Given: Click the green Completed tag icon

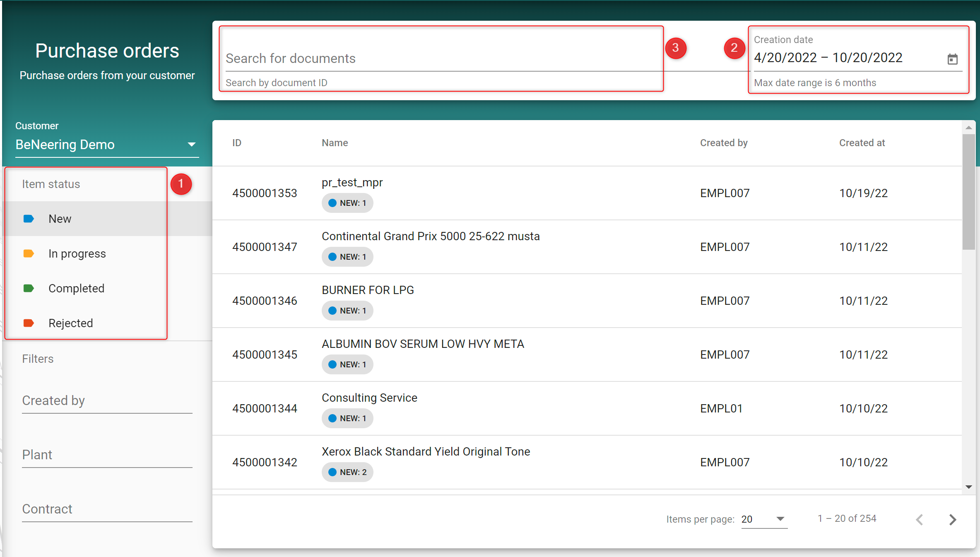Looking at the screenshot, I should pos(29,288).
